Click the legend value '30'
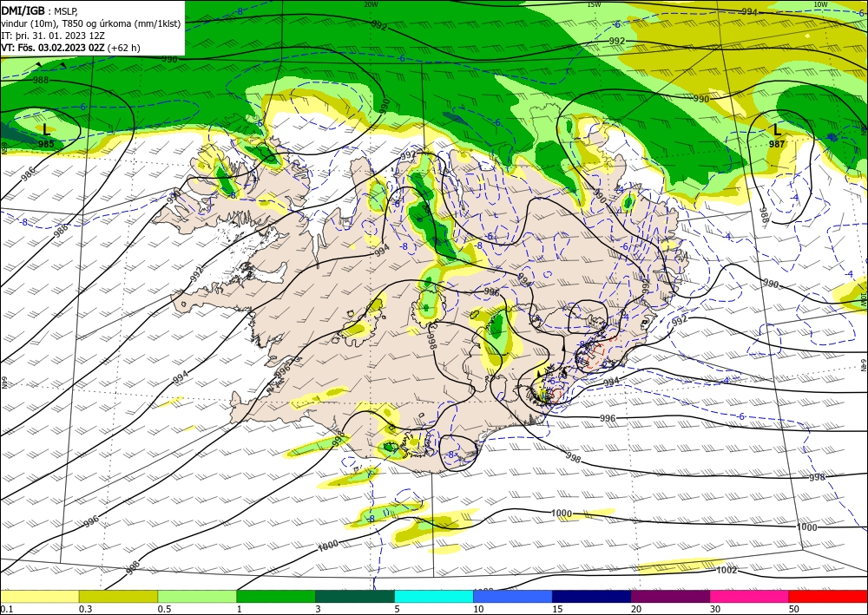 (715, 609)
